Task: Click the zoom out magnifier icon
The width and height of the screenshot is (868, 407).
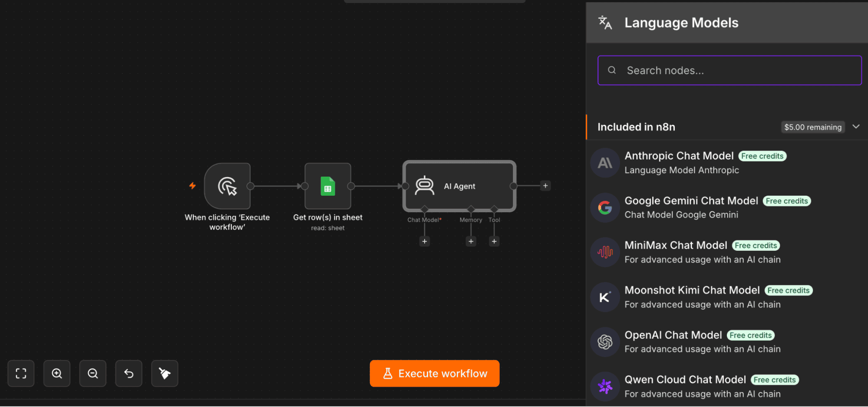Action: tap(93, 373)
